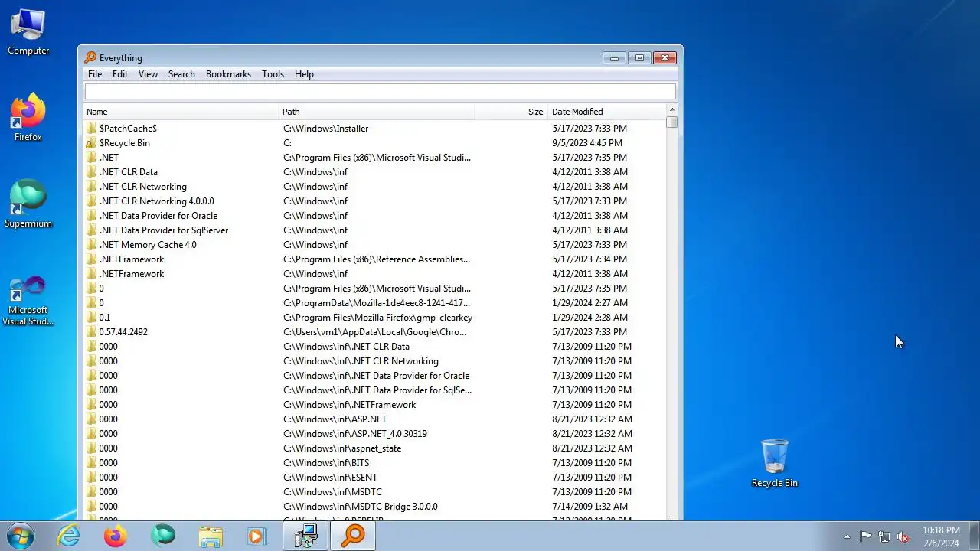The width and height of the screenshot is (980, 551).
Task: Launch Supermium from the taskbar
Action: (162, 536)
